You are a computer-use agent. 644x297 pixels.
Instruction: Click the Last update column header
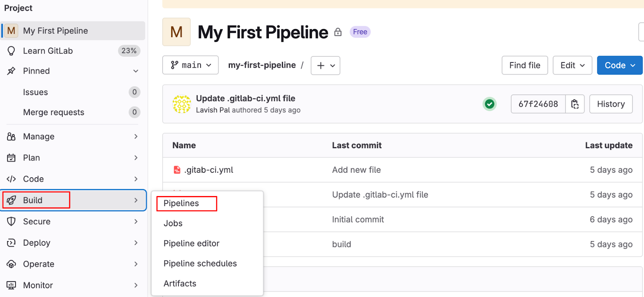609,145
